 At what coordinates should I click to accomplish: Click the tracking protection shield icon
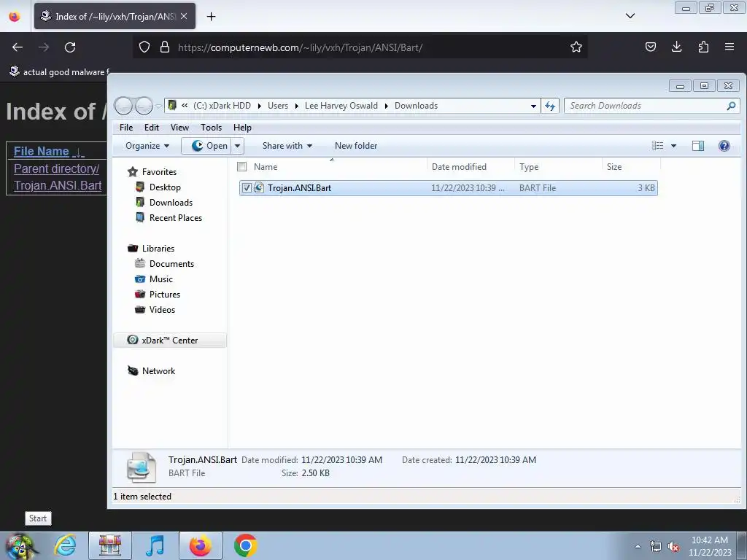[x=144, y=47]
